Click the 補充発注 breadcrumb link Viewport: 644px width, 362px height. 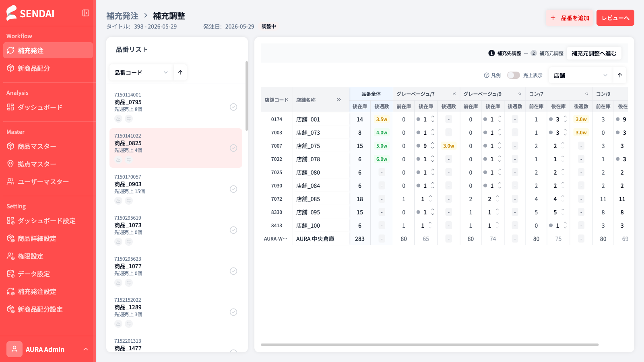[122, 16]
